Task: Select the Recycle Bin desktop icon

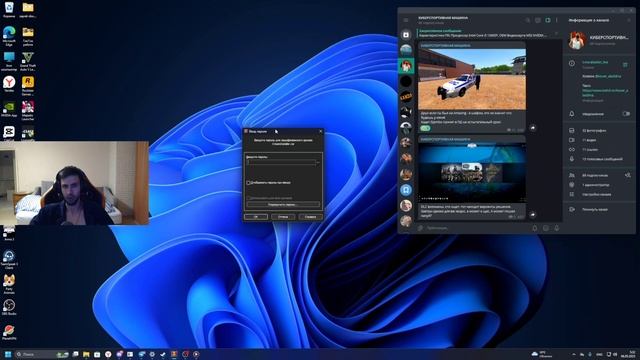Action: [x=9, y=10]
